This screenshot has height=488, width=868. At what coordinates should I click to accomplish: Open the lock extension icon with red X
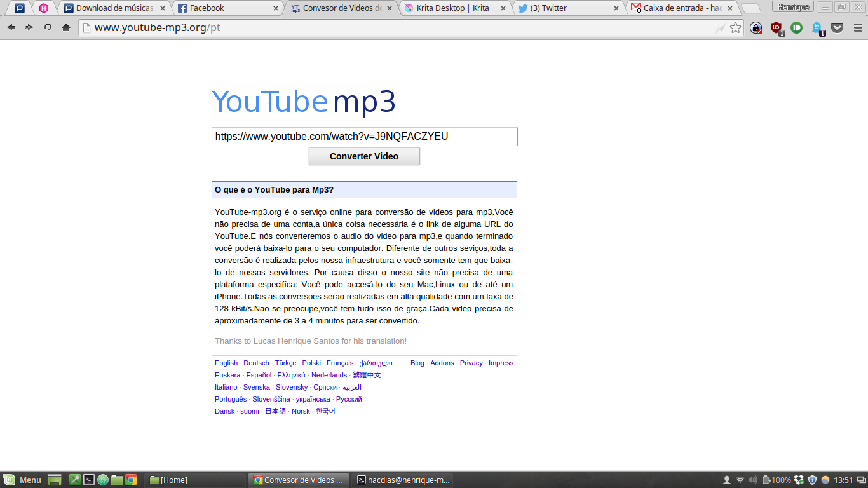[x=756, y=27]
